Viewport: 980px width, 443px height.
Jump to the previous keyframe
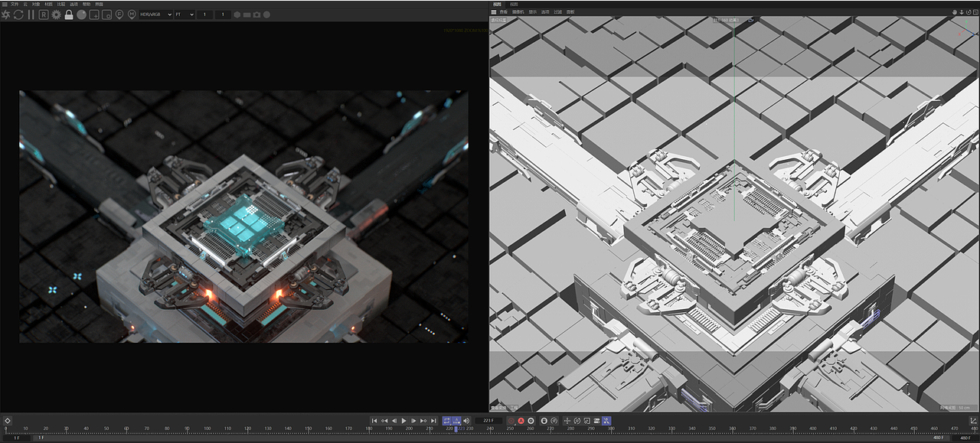tap(384, 421)
